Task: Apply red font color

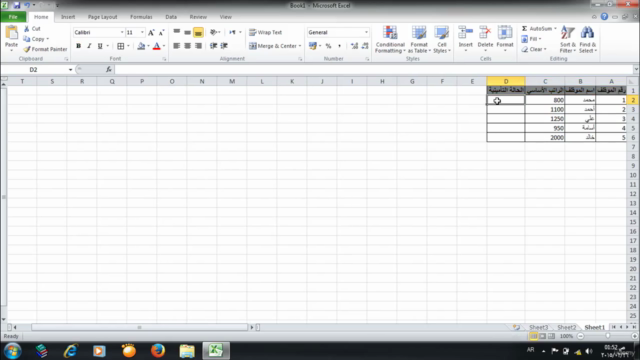Action: point(156,46)
